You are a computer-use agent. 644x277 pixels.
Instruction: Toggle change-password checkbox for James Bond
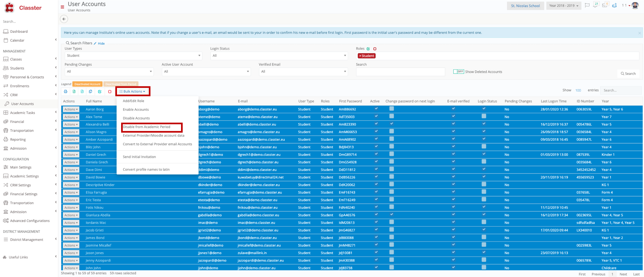[391, 237]
